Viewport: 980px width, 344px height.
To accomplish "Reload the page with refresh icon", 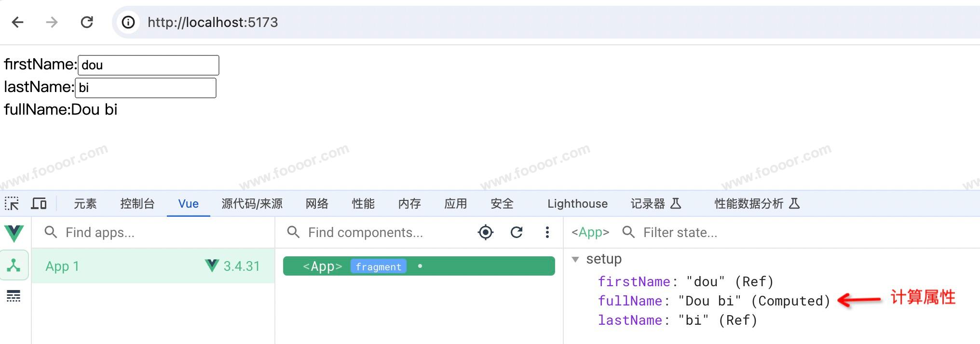I will pyautogui.click(x=87, y=22).
